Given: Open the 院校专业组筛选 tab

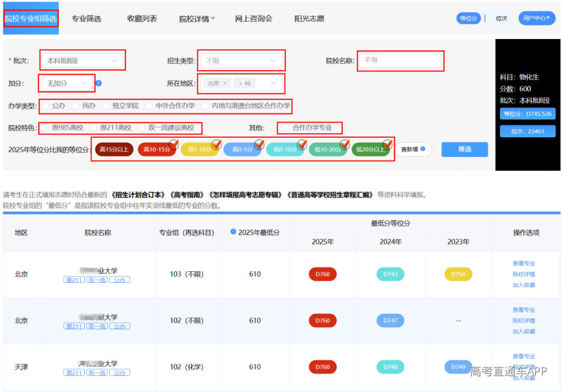Looking at the screenshot, I should click(x=31, y=19).
